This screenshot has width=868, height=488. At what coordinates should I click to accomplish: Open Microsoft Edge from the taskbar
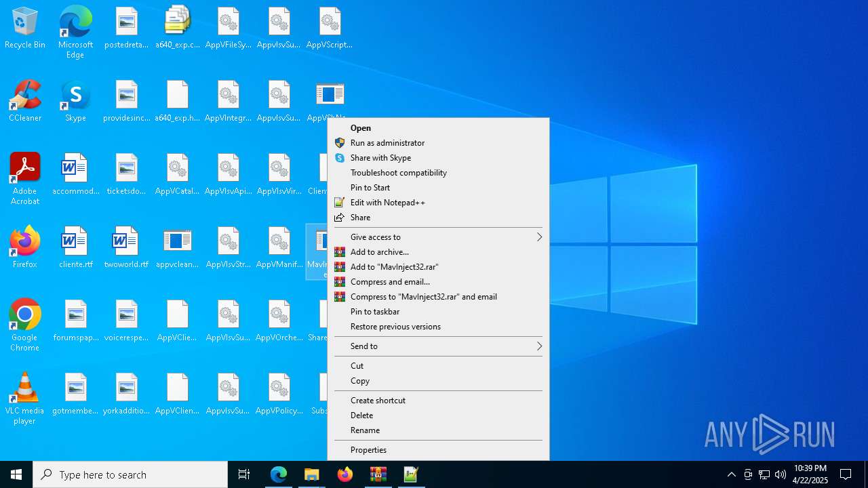click(x=279, y=474)
